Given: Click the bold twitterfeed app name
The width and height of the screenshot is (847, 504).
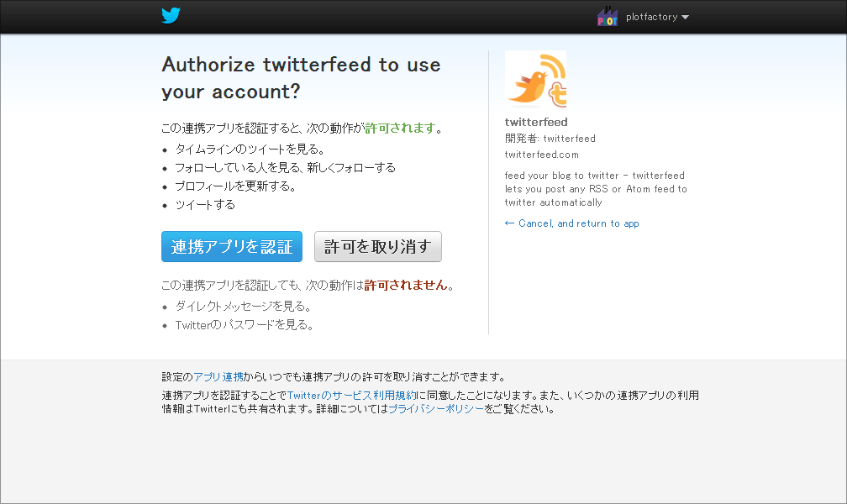Looking at the screenshot, I should point(536,122).
